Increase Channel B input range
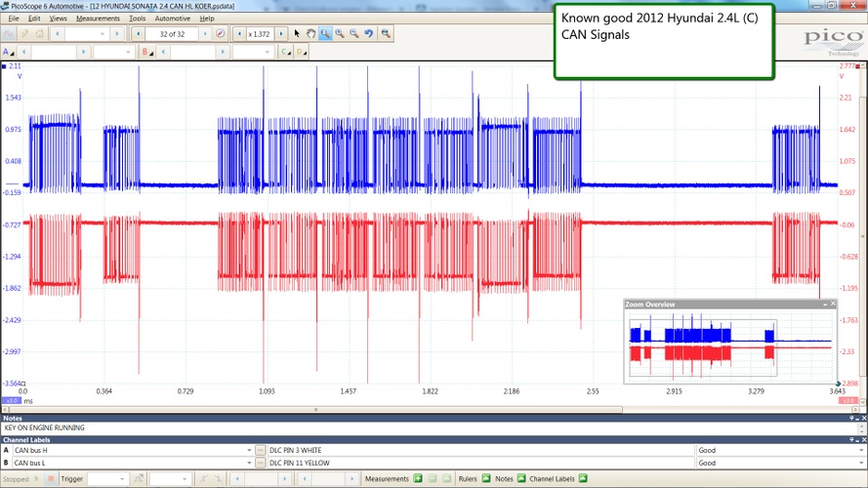Screen dimensions: 868x488 (x=223, y=52)
